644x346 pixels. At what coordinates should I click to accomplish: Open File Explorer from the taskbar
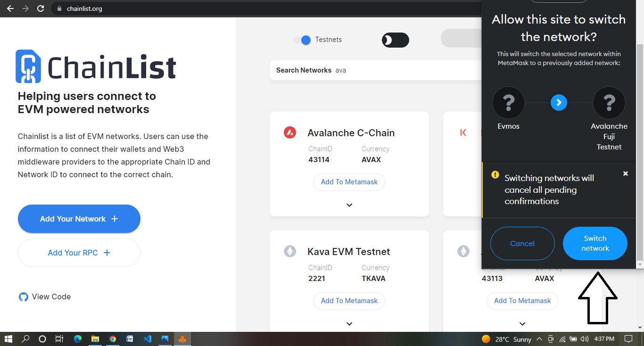[95, 339]
